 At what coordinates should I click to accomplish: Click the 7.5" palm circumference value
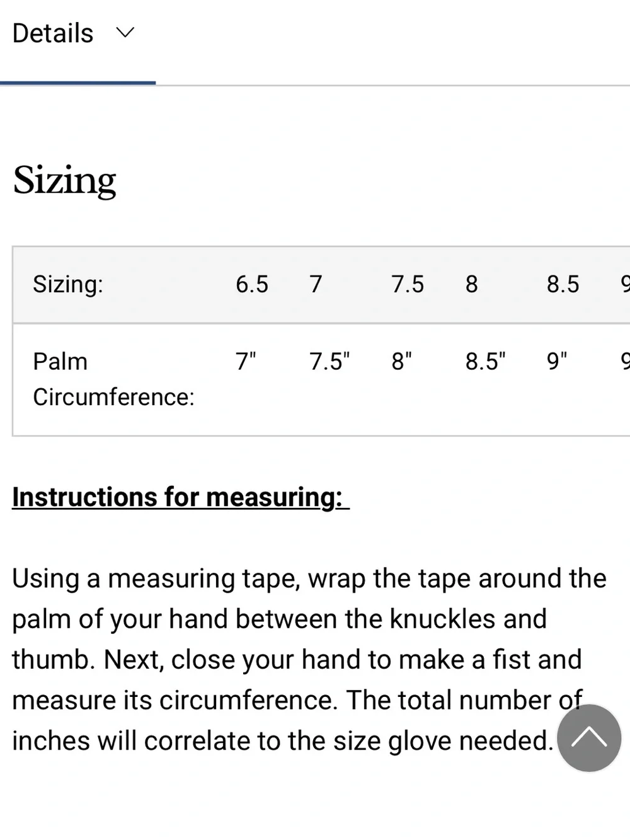pyautogui.click(x=329, y=361)
